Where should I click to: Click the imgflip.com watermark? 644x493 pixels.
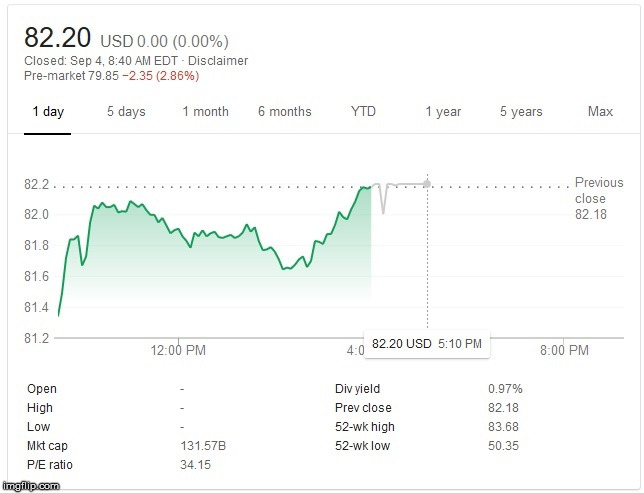click(x=31, y=485)
